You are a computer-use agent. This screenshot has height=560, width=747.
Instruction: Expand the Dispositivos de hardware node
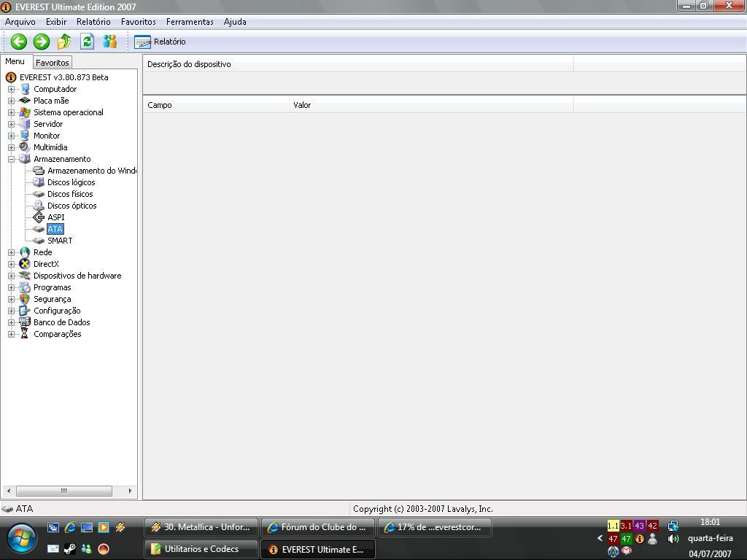[x=11, y=276]
